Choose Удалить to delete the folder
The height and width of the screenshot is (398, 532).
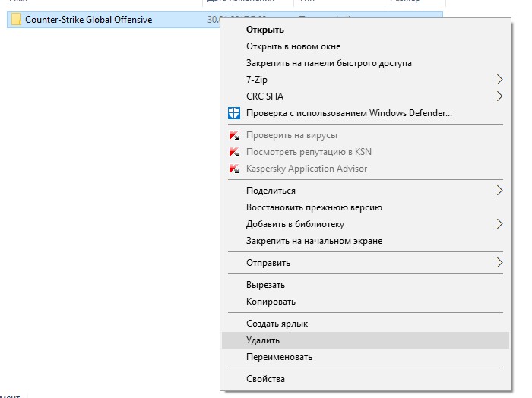(x=263, y=340)
